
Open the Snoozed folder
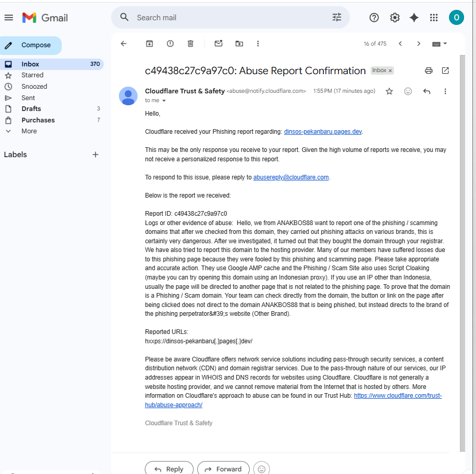tap(34, 87)
